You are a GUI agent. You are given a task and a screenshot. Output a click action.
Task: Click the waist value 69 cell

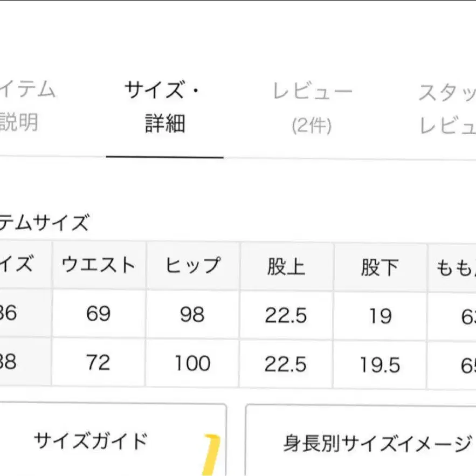pos(99,314)
